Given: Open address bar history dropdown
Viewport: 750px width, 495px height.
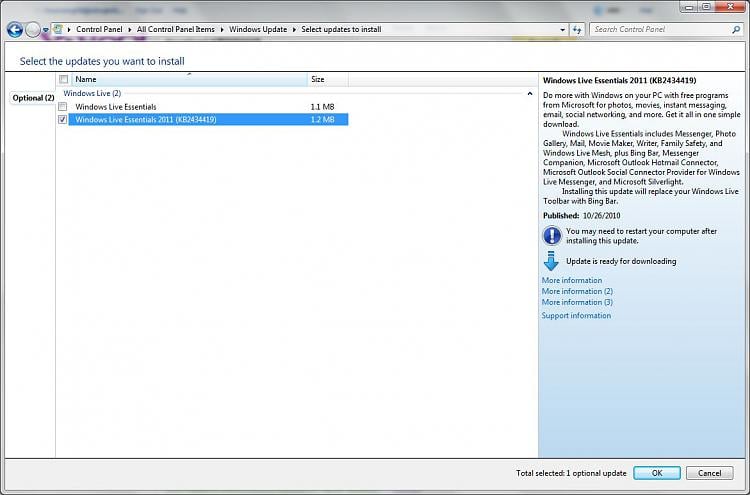Looking at the screenshot, I should click(x=562, y=30).
